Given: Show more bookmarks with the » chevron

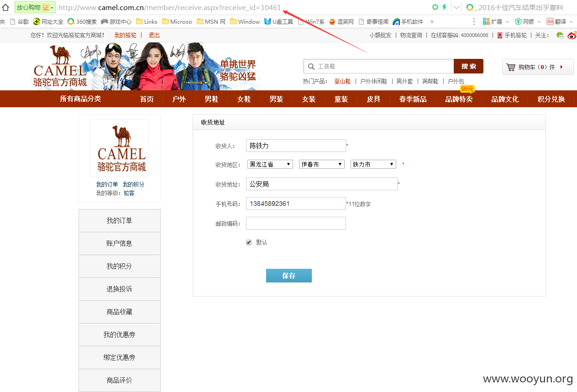Looking at the screenshot, I should point(432,21).
